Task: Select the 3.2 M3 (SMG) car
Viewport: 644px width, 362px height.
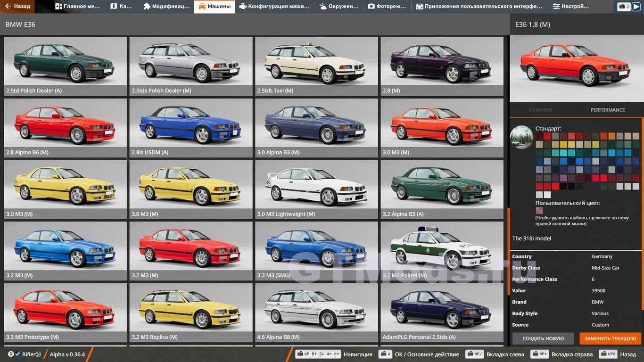Action: [x=316, y=251]
